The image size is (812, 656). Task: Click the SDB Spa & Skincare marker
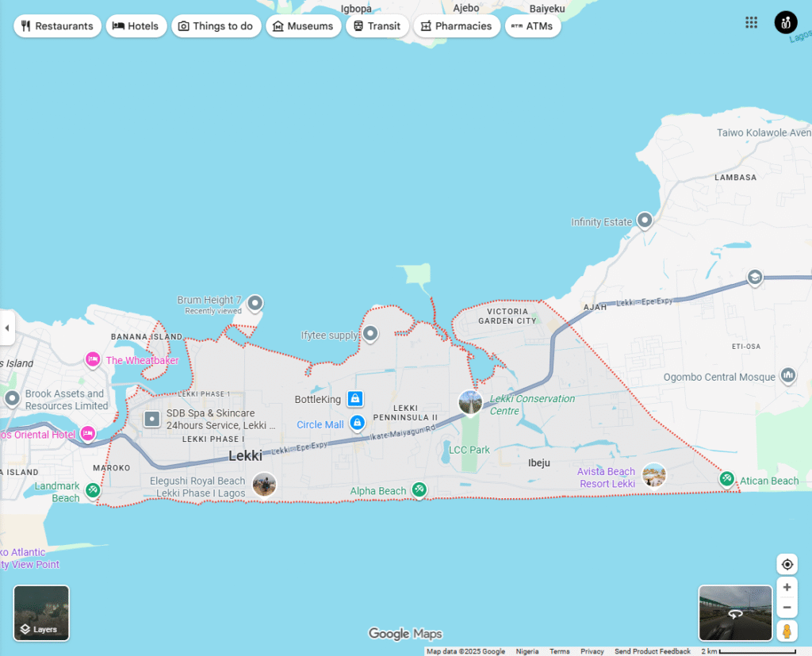151,419
